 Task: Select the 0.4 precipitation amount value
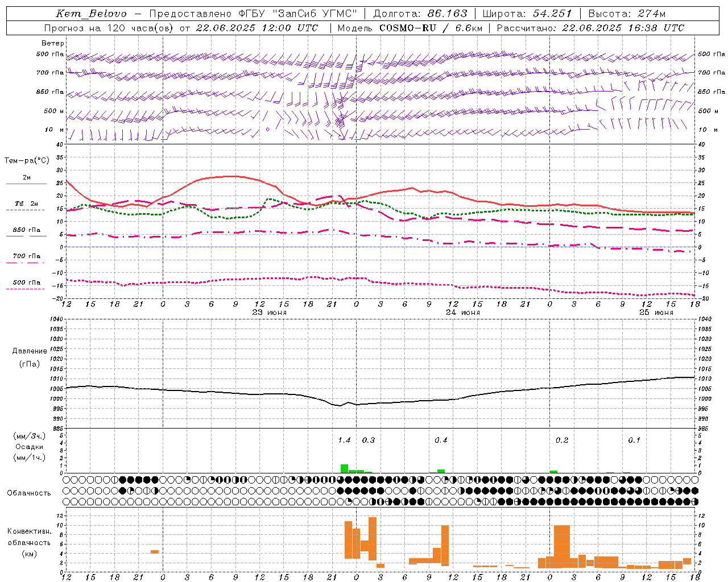(441, 440)
